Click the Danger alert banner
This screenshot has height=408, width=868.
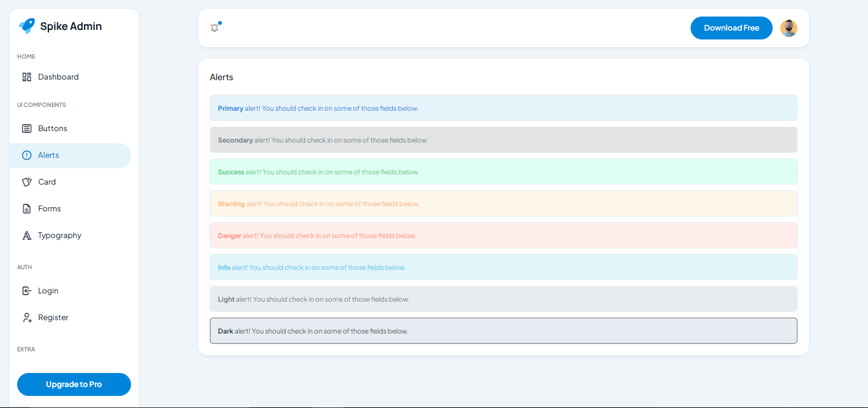pos(503,236)
